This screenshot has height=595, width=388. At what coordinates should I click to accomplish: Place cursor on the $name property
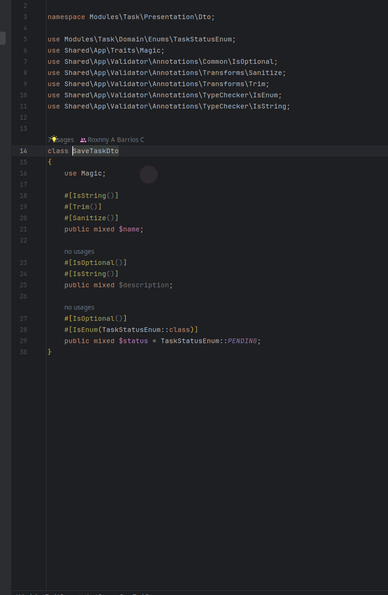click(129, 229)
